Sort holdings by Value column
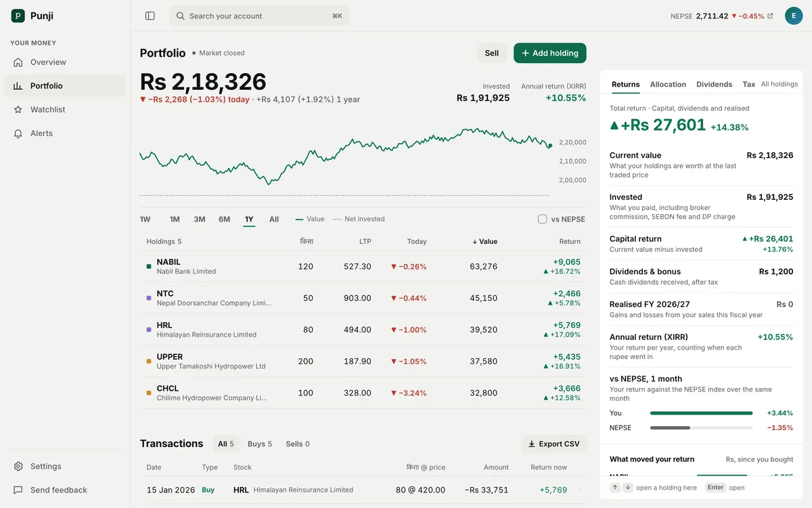 point(484,241)
